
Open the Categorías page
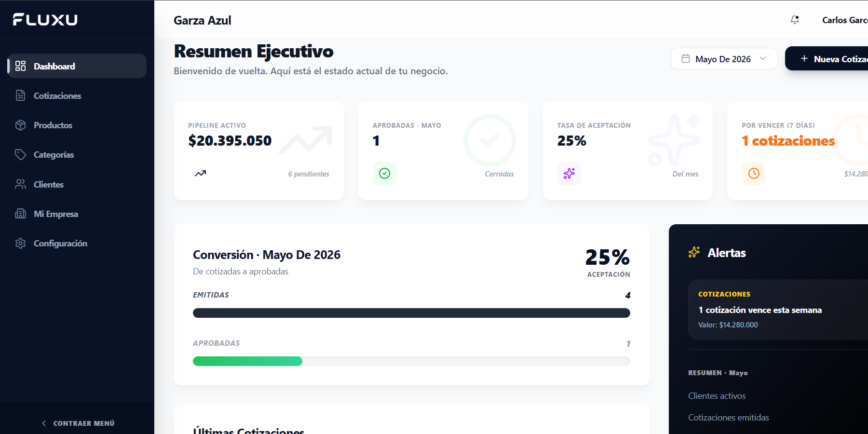pos(77,154)
